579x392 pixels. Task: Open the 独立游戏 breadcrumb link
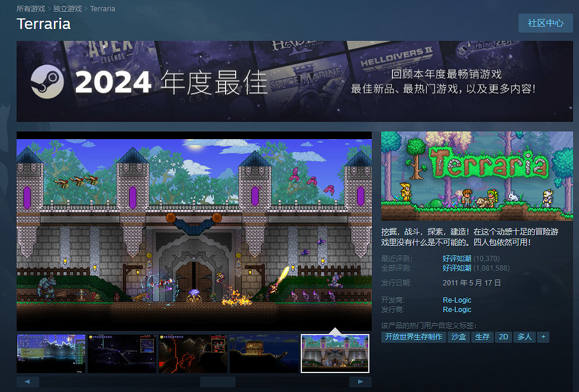click(x=65, y=8)
